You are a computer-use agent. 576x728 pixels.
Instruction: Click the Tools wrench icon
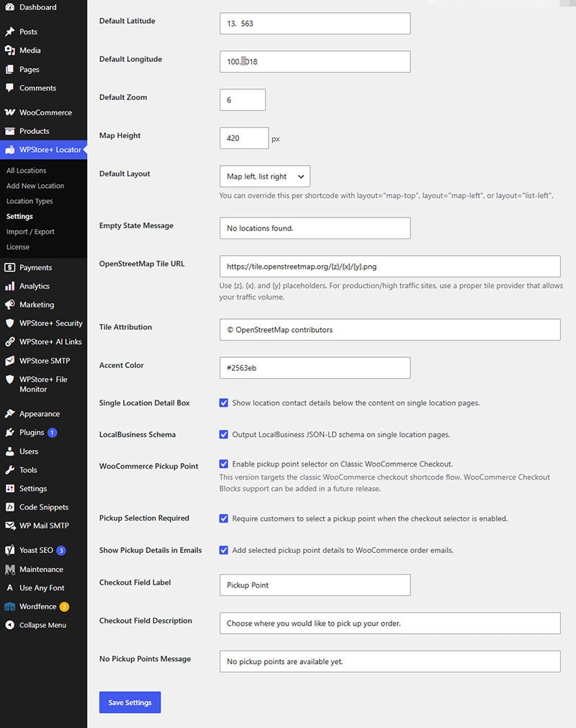10,470
